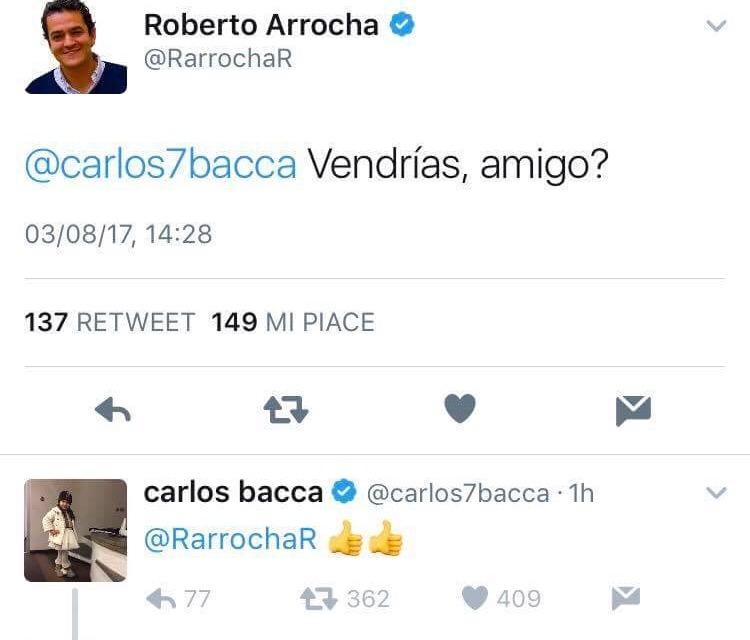
Task: Open the 03/08/17, 14:28 tweet timestamp
Action: [x=118, y=234]
